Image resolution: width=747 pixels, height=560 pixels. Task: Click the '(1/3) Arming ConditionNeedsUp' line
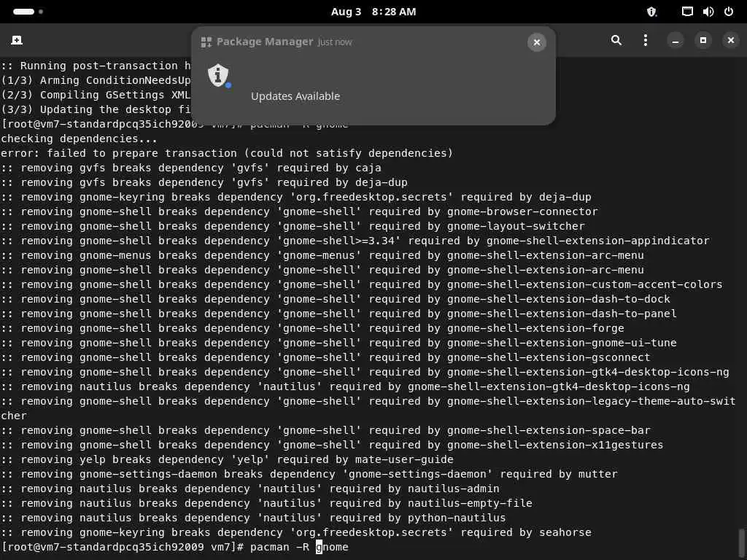(x=96, y=80)
